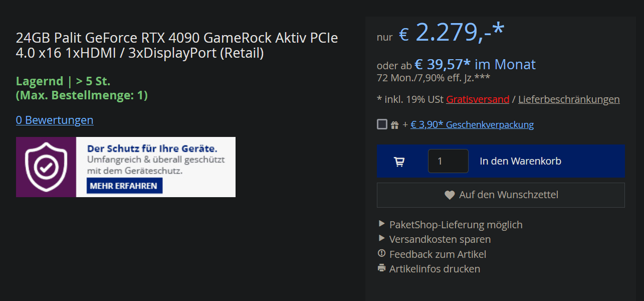Open the red Gratisversand link

point(478,99)
